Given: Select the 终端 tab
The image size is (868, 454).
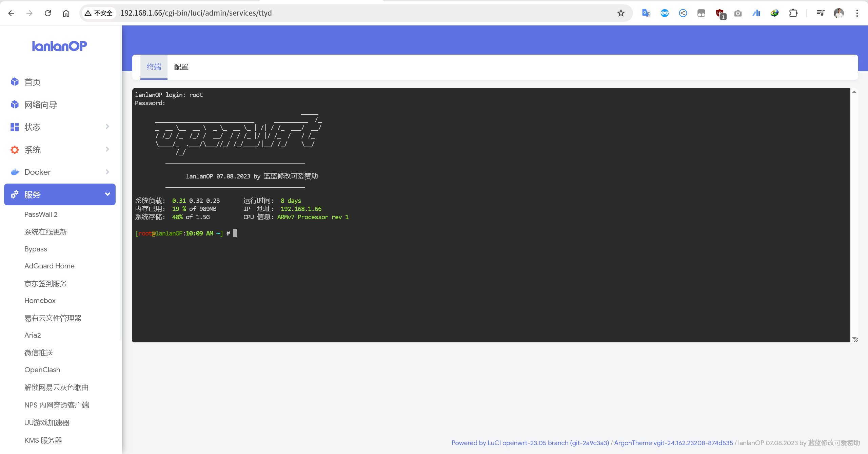Looking at the screenshot, I should 154,67.
